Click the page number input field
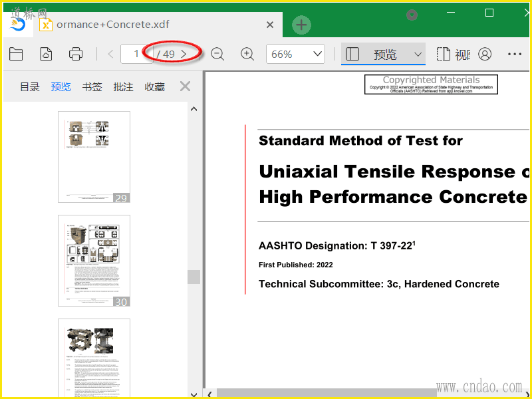 pos(136,54)
